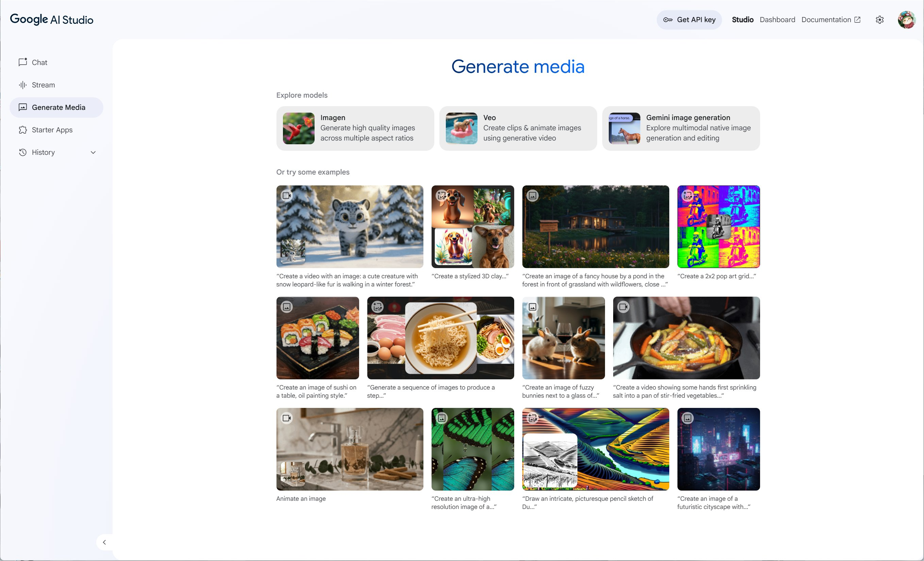The height and width of the screenshot is (561, 924).
Task: Click the Generate Media image icon
Action: [23, 107]
